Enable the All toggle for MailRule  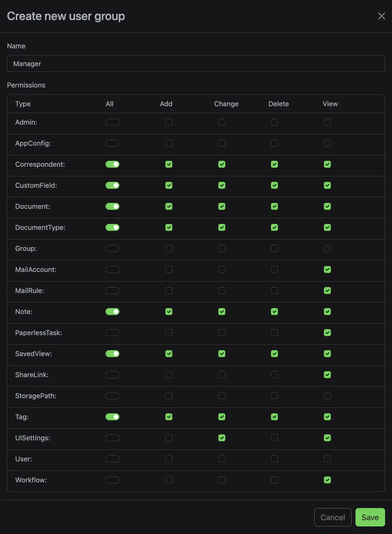tap(112, 291)
